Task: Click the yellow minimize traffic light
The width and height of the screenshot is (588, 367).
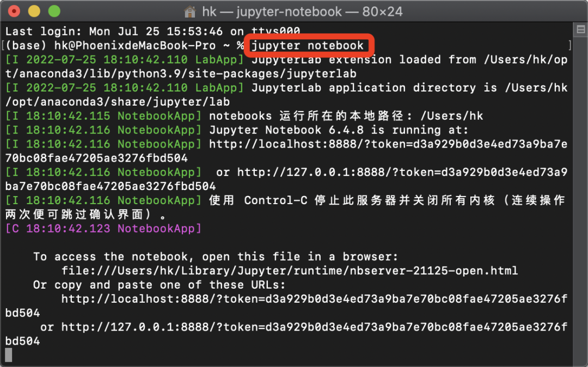Action: pos(33,10)
